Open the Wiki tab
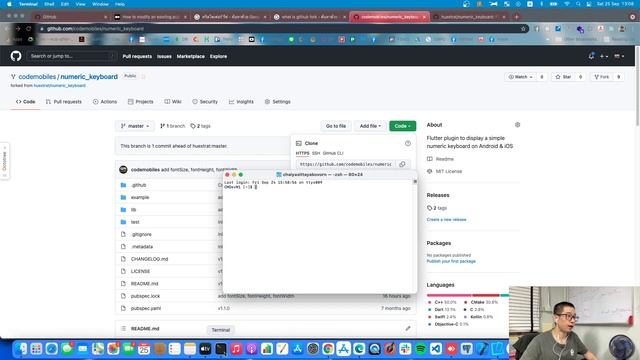This screenshot has height=360, width=640. (173, 102)
